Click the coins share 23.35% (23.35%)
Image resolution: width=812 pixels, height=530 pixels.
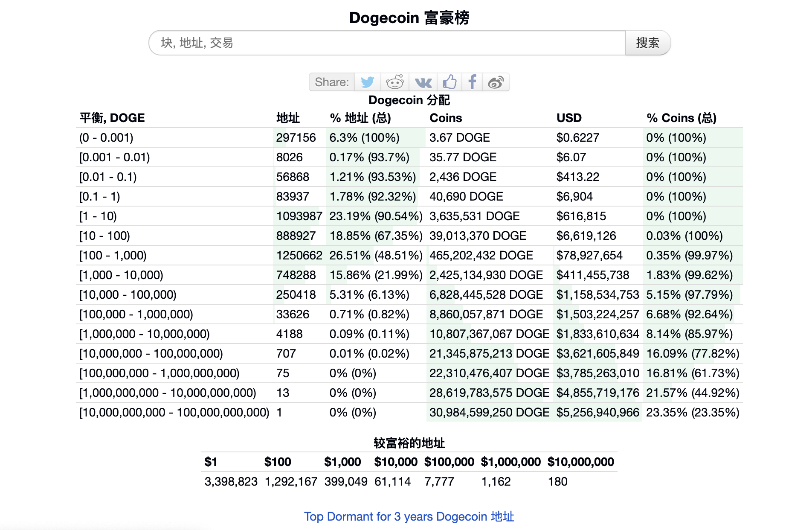click(693, 412)
